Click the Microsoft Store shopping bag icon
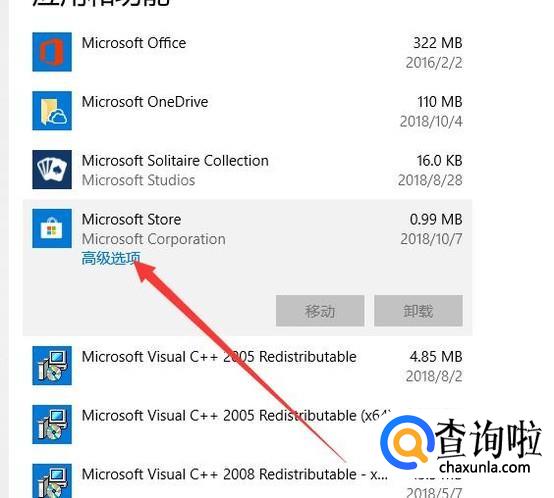 point(52,229)
